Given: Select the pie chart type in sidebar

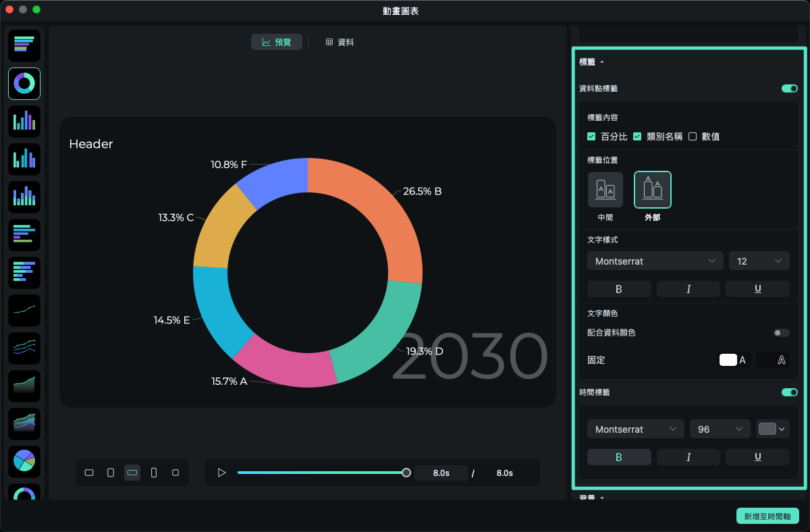Looking at the screenshot, I should pyautogui.click(x=24, y=462).
